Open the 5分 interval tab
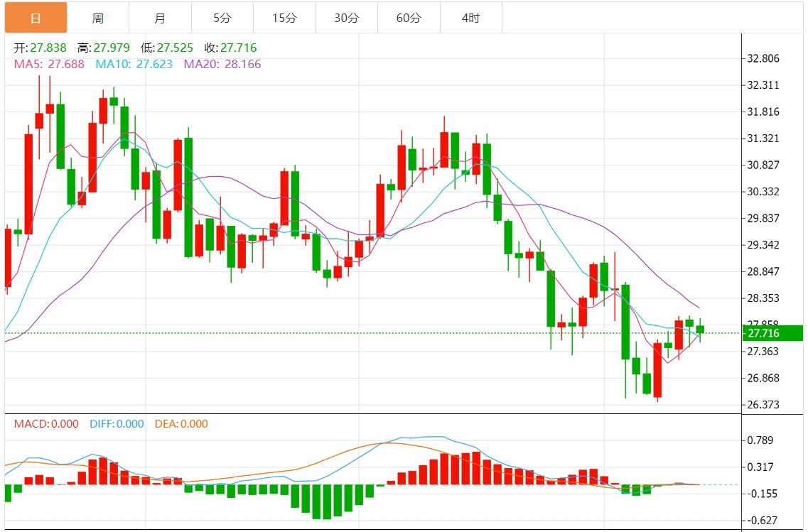Viewport: 808px width, 532px height. click(x=222, y=18)
